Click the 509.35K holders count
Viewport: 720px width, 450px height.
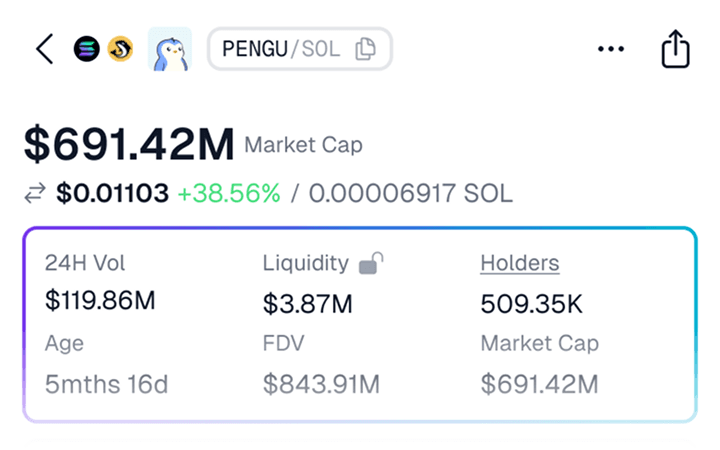531,304
